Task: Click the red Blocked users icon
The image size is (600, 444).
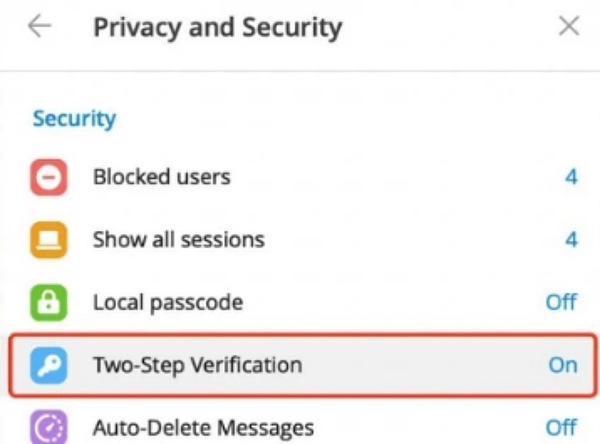Action: pos(51,178)
